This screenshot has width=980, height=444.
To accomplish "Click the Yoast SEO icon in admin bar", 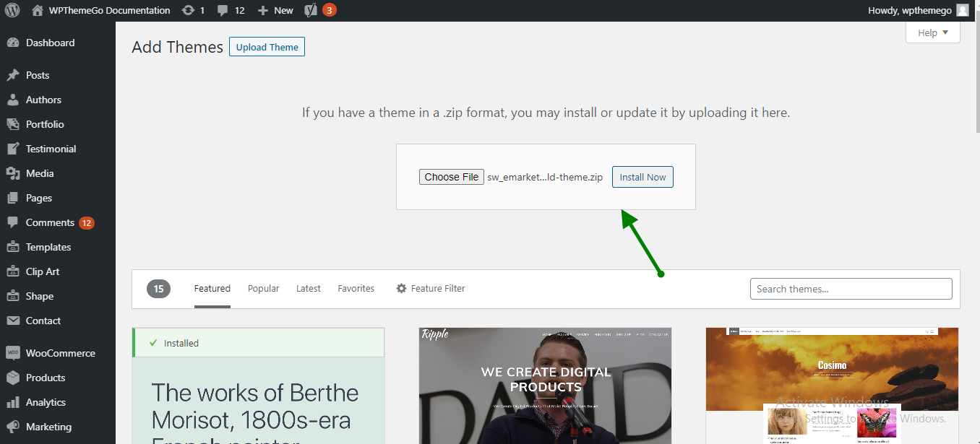I will [311, 11].
